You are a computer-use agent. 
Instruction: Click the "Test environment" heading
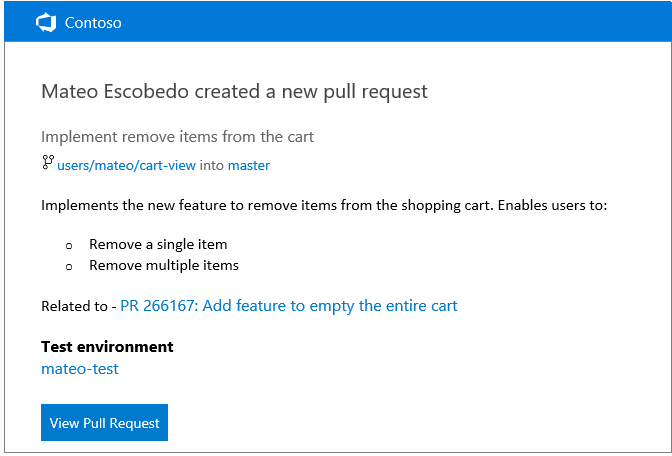107,347
